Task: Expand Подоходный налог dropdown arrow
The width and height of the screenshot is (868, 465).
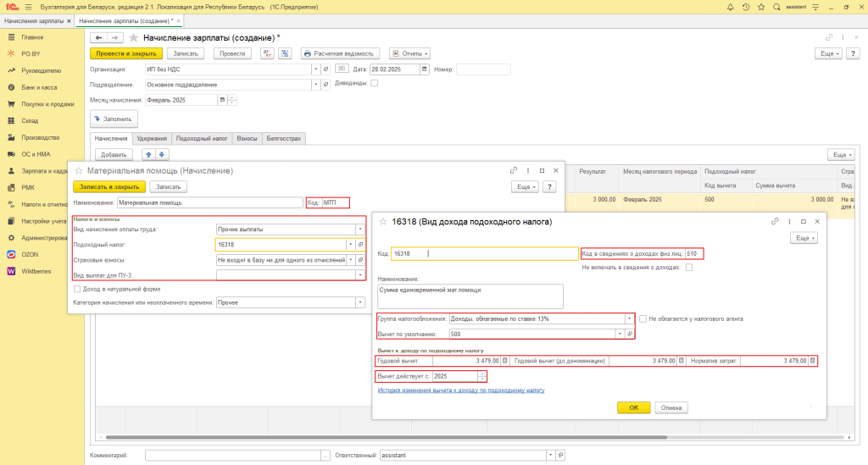Action: 350,245
